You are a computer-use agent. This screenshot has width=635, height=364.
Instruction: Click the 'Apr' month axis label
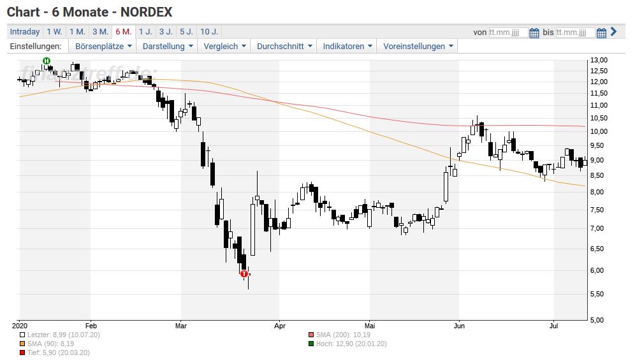[x=280, y=326]
